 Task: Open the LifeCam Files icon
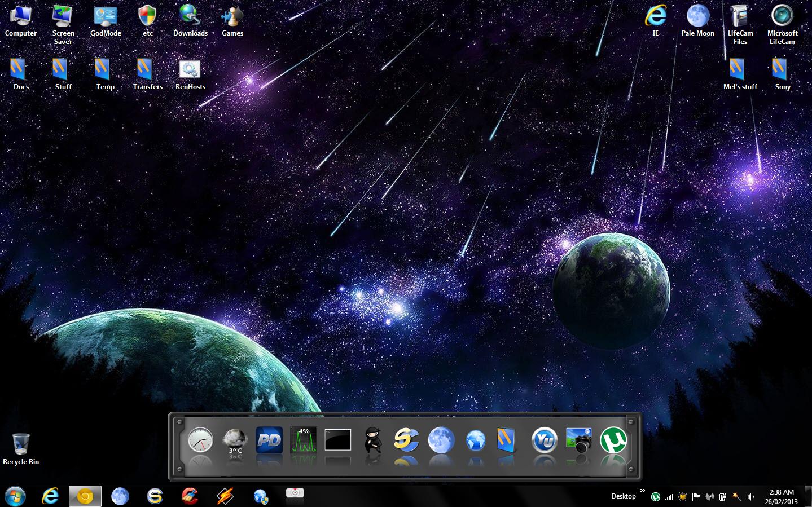click(x=740, y=25)
